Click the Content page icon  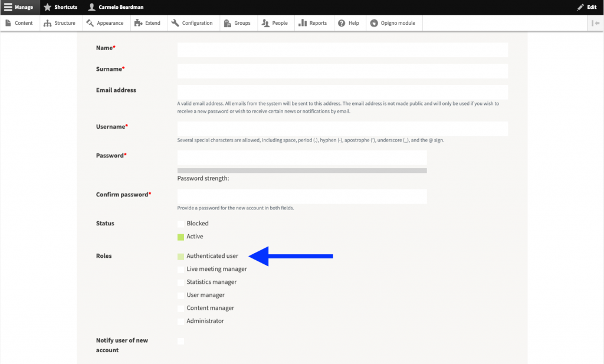[x=8, y=23]
